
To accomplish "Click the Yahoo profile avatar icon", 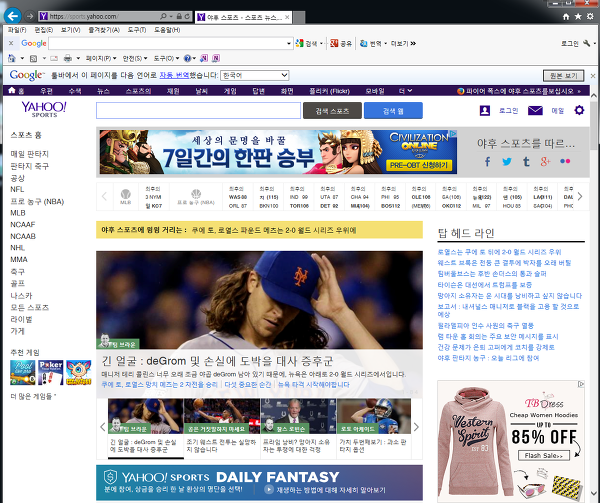I will coord(484,111).
